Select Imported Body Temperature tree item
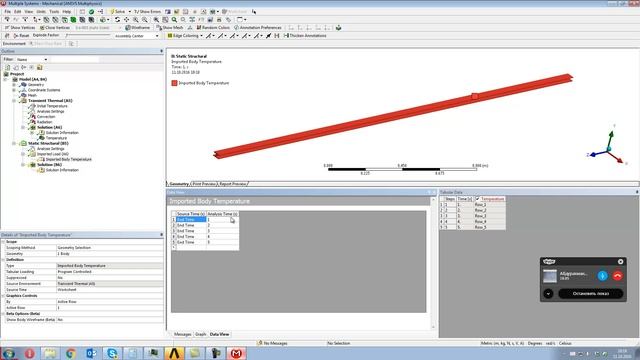Viewport: 640px width, 360px height. pyautogui.click(x=69, y=159)
